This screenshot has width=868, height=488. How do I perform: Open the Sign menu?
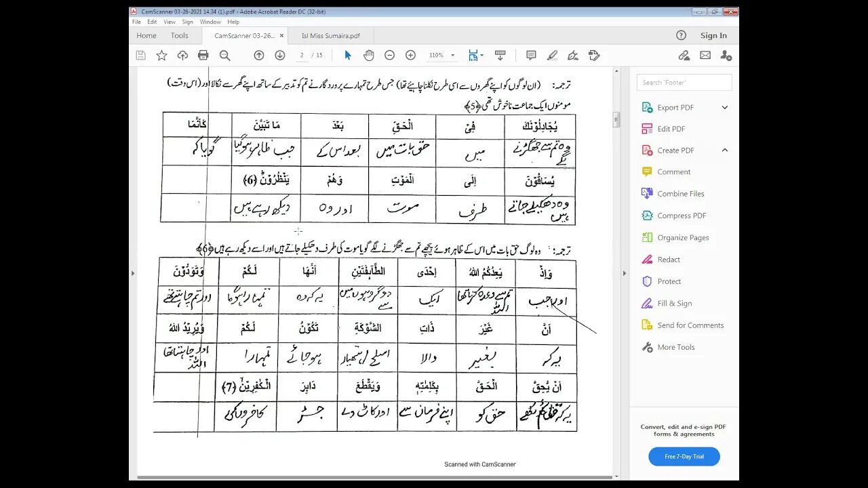click(187, 22)
